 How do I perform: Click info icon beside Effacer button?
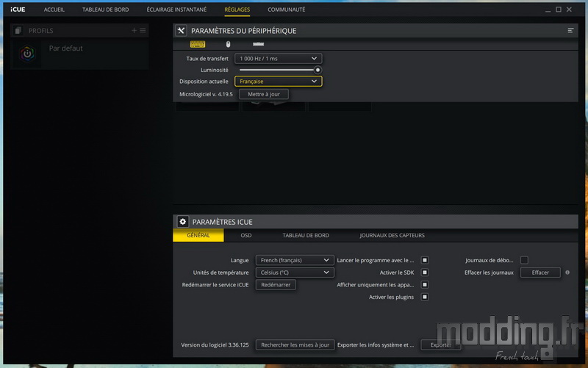coord(567,273)
